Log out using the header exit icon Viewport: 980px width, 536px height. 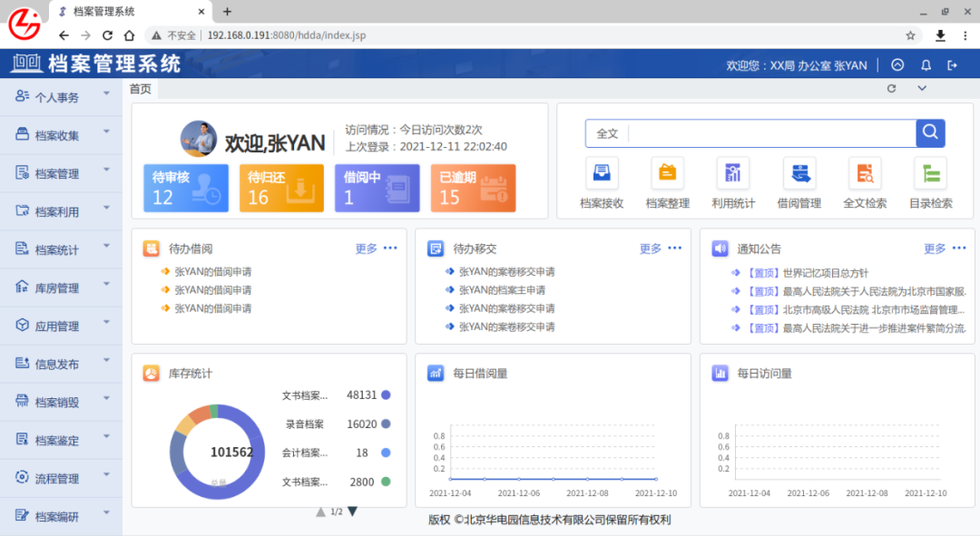pyautogui.click(x=953, y=65)
